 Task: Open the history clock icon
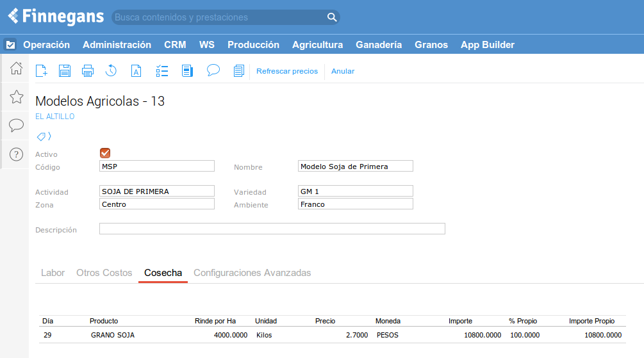coord(111,71)
